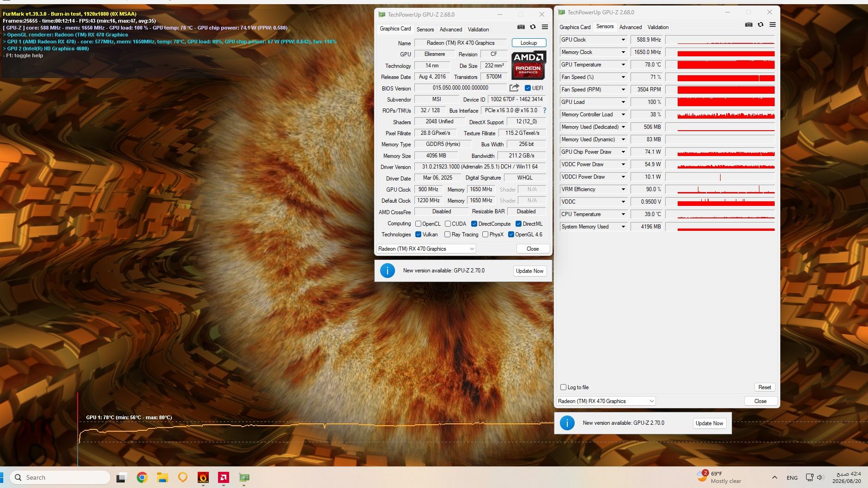Click info icon in lower update notification

567,423
